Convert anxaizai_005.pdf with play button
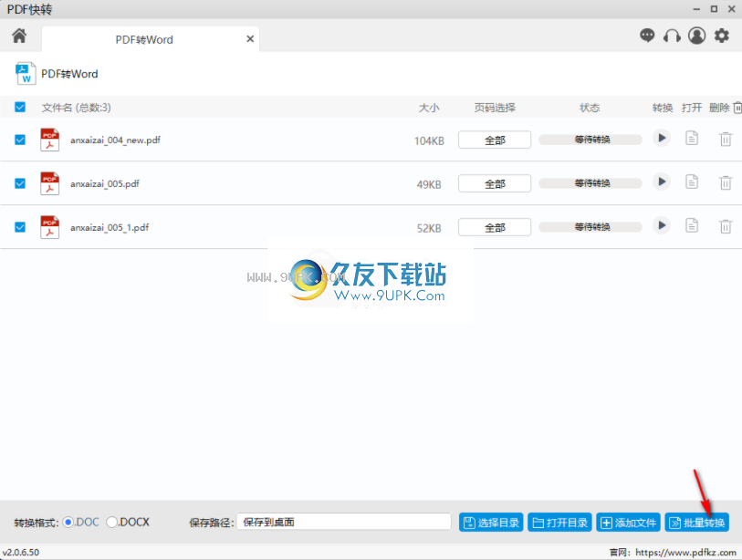Screen dimensions: 742x560 (662, 181)
